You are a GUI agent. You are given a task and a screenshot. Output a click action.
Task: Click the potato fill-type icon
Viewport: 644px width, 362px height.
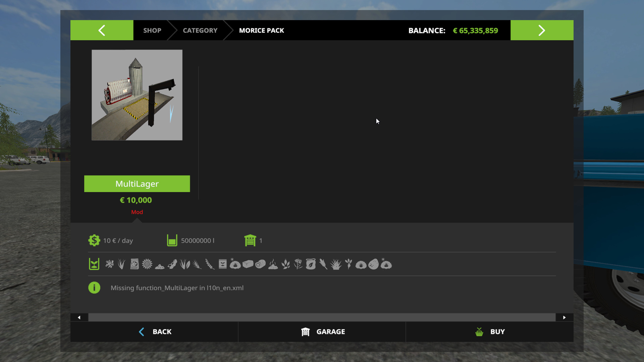pyautogui.click(x=373, y=264)
